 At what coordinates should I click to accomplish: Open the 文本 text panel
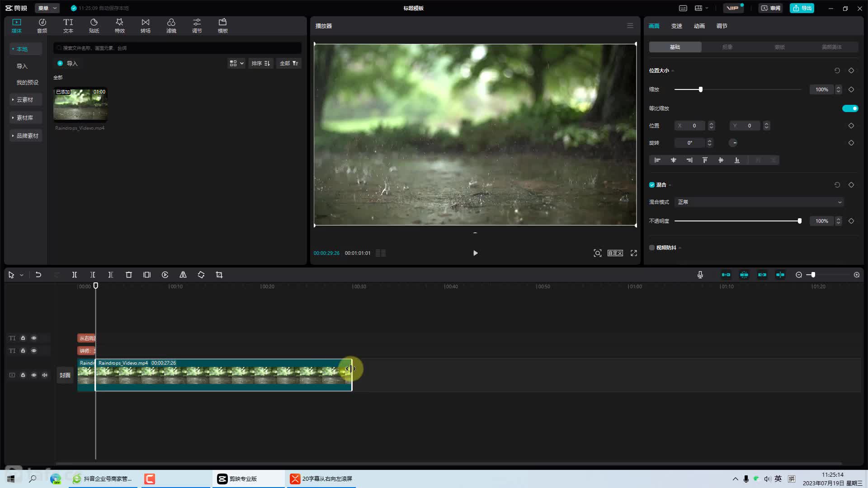(x=68, y=26)
